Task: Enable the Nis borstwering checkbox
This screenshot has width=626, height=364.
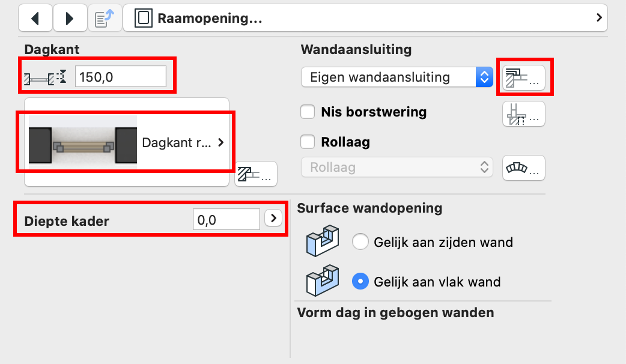Action: [x=308, y=112]
